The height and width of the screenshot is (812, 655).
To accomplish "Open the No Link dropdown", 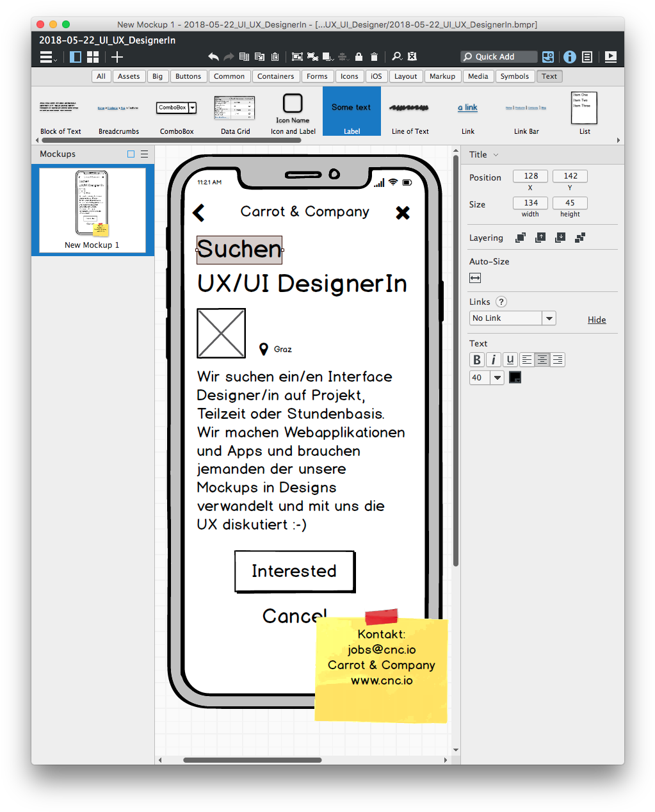I will coord(513,318).
